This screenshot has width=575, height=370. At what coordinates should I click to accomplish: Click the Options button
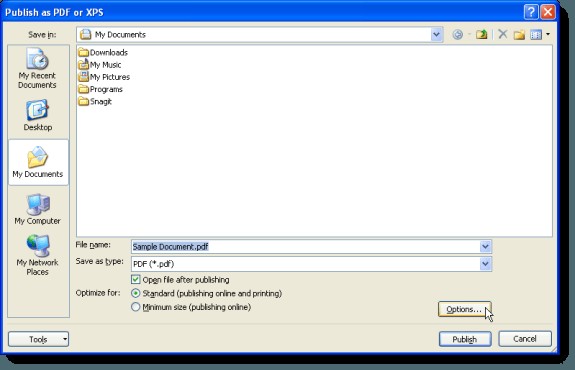[465, 309]
